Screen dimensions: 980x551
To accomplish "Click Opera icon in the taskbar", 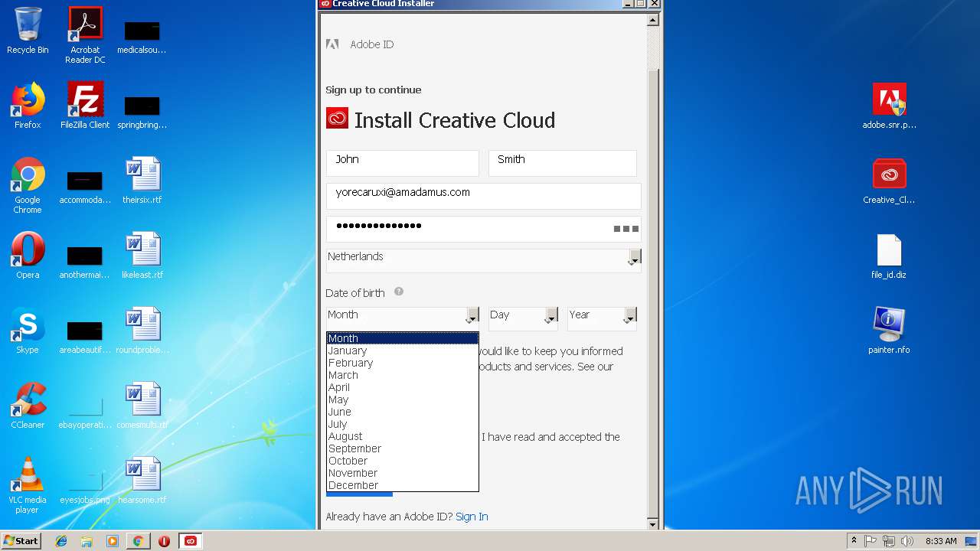I will click(164, 541).
